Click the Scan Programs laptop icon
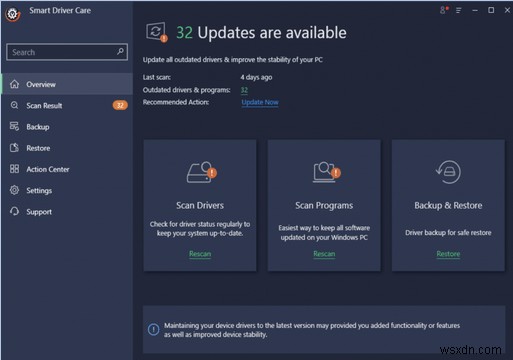Viewport: 513px width, 360px height. [326, 172]
